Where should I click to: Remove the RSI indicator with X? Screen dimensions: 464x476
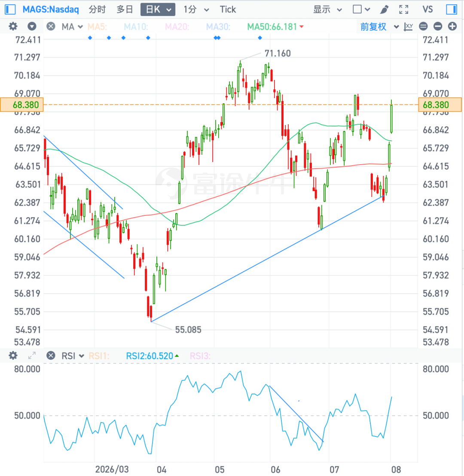pyautogui.click(x=51, y=356)
